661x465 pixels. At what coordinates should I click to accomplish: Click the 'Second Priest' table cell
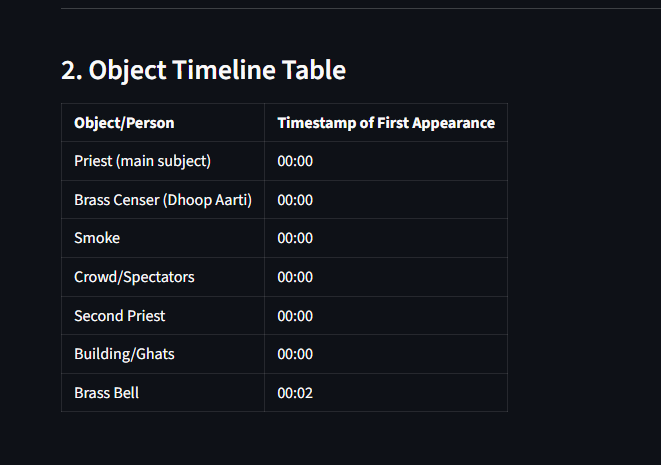click(163, 316)
